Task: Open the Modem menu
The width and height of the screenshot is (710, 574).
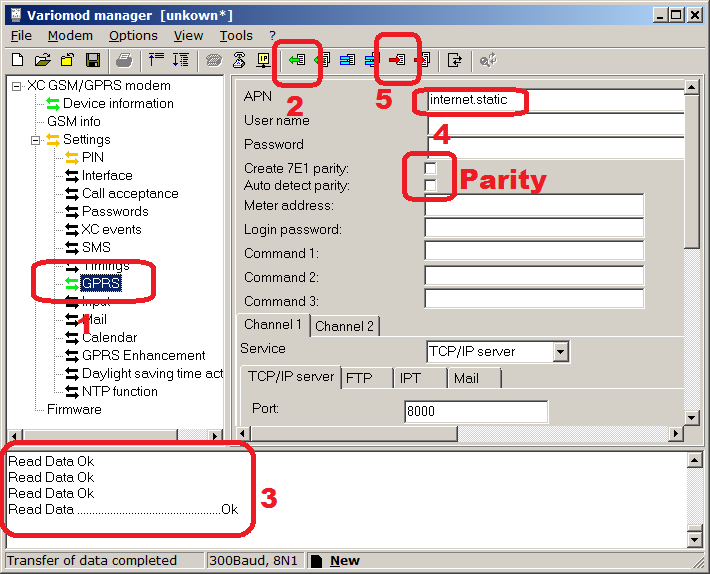Action: click(70, 35)
